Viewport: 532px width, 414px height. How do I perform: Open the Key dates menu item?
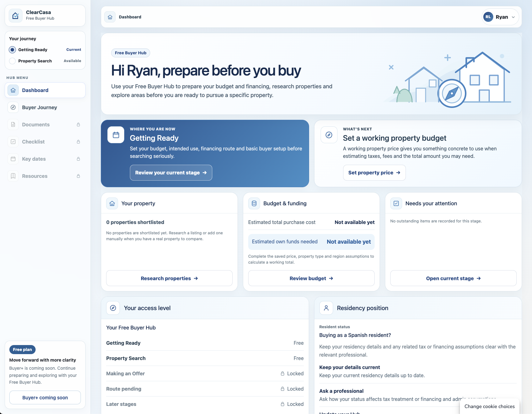pyautogui.click(x=45, y=159)
